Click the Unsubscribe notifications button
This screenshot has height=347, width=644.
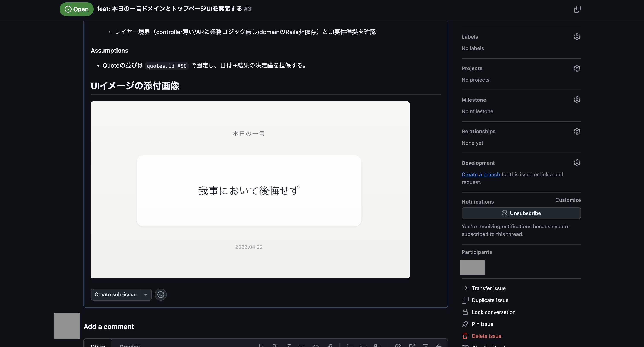(x=521, y=213)
